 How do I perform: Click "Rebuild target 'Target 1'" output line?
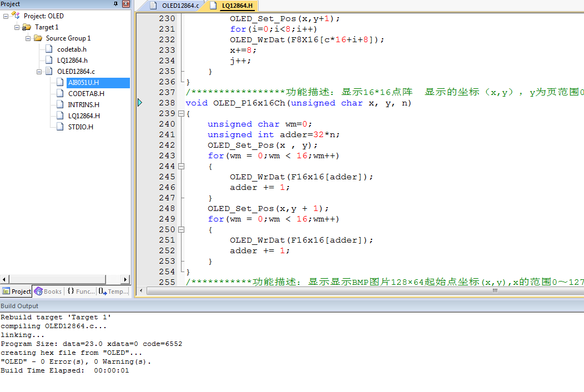click(56, 317)
